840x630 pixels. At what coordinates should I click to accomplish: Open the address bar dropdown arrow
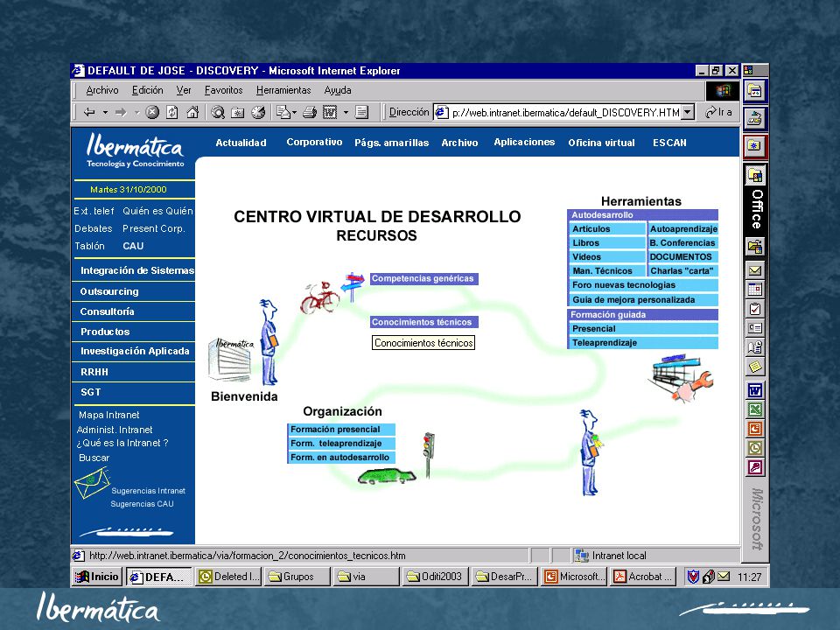(x=688, y=113)
